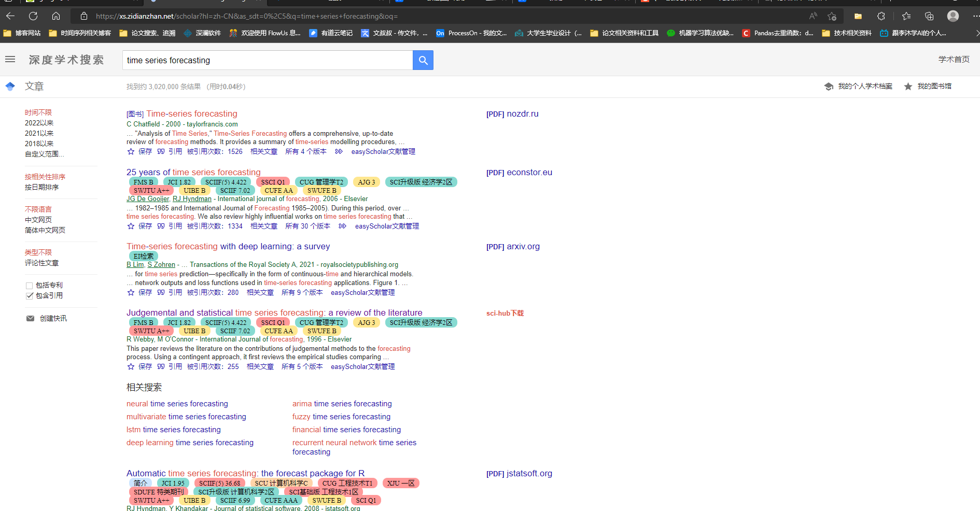Enable the 包括专利 checkbox
Image resolution: width=980 pixels, height=511 pixels.
click(x=30, y=286)
